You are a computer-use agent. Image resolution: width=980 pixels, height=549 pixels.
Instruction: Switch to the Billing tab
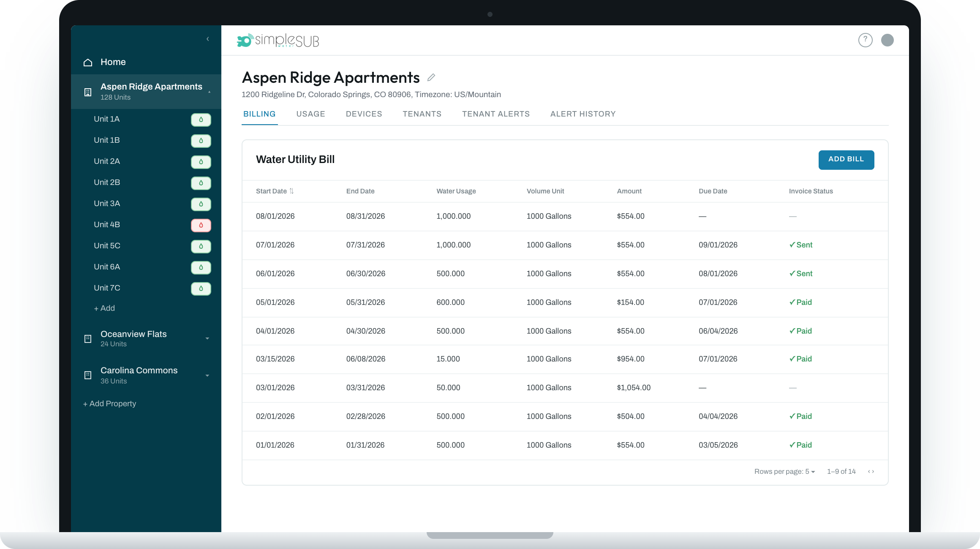point(259,114)
